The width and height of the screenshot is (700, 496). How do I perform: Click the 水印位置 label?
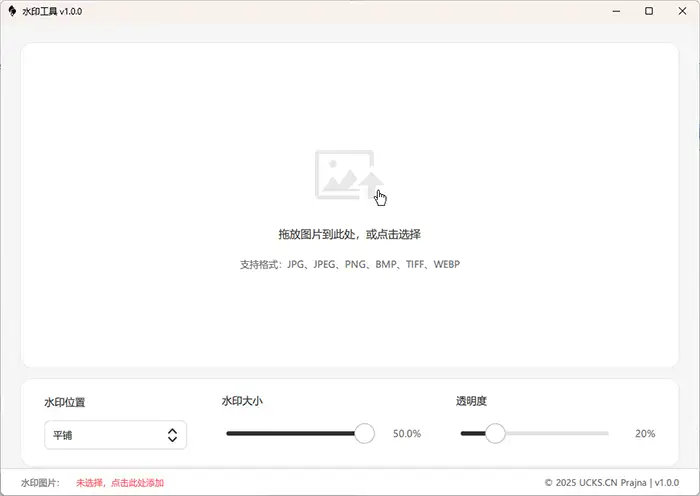tap(65, 402)
